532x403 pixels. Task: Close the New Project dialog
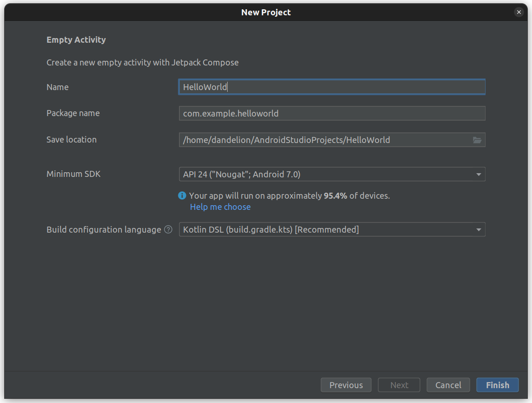pos(519,12)
